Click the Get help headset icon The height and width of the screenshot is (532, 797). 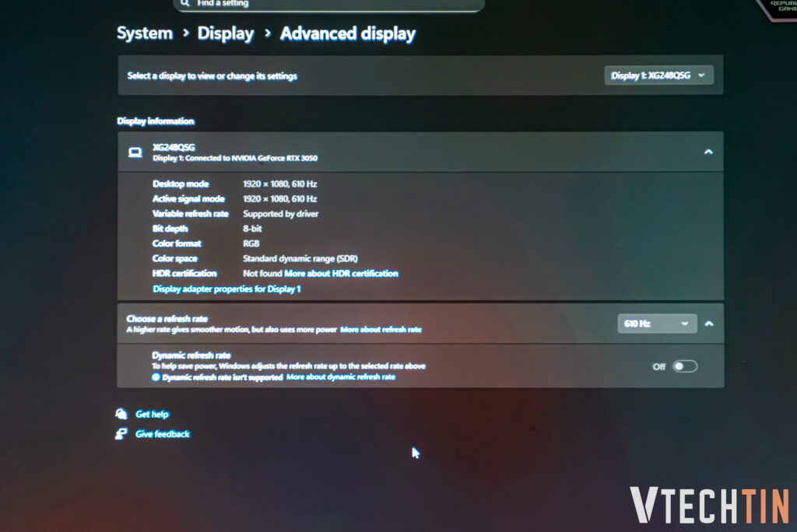[x=121, y=414]
